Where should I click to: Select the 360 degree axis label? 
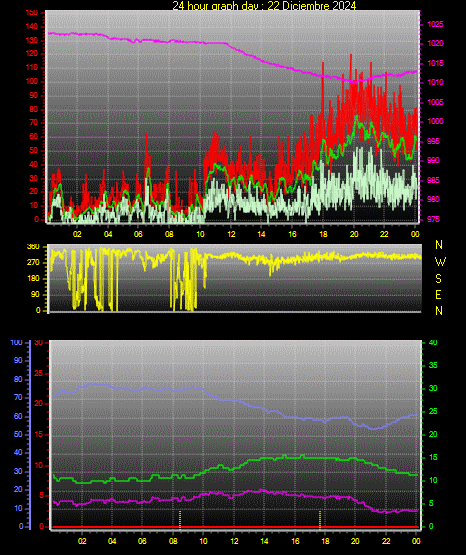point(33,247)
